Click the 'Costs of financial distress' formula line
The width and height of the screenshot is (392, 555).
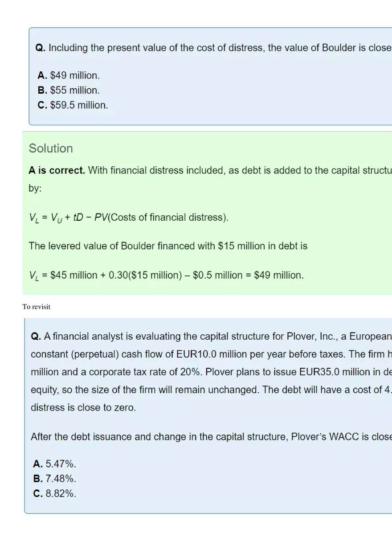pyautogui.click(x=129, y=218)
